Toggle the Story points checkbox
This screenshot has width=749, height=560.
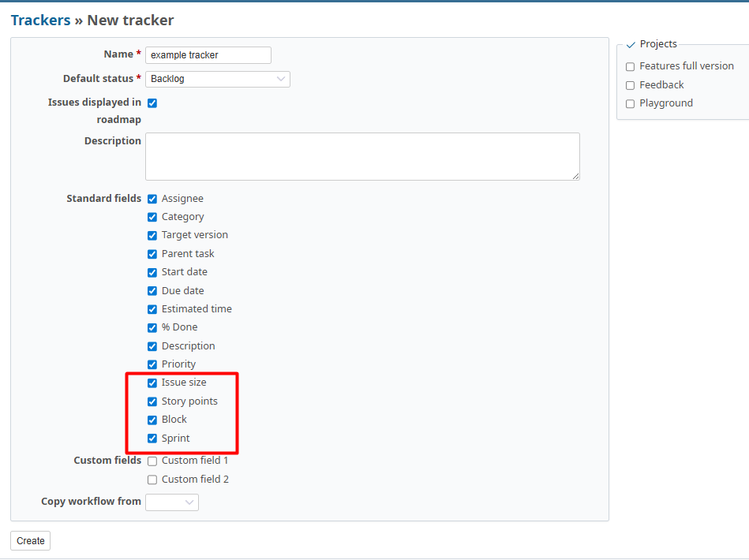152,401
